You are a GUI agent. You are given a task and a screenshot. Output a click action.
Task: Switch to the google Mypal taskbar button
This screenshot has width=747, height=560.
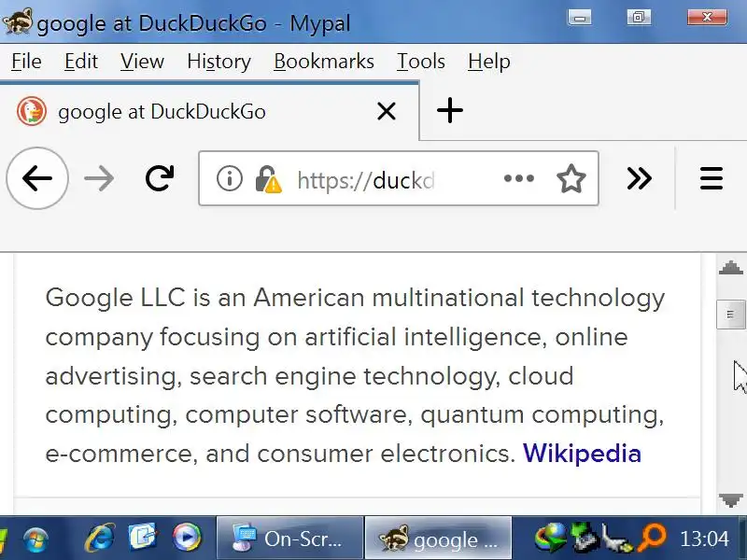point(438,539)
